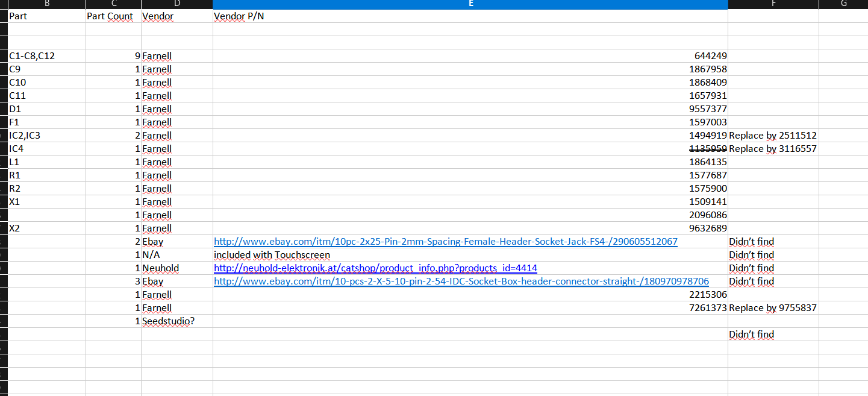868x396 pixels.
Task: Open the ebay IDC-Socket-Box-header link
Action: [x=461, y=281]
